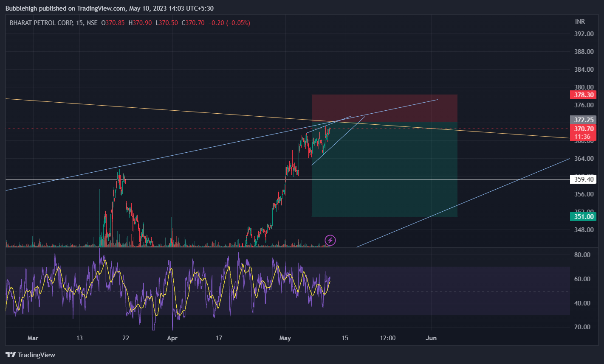Viewport: 604px width, 364px height.
Task: Select the 359.40 horizontal line price label
Action: coord(583,179)
